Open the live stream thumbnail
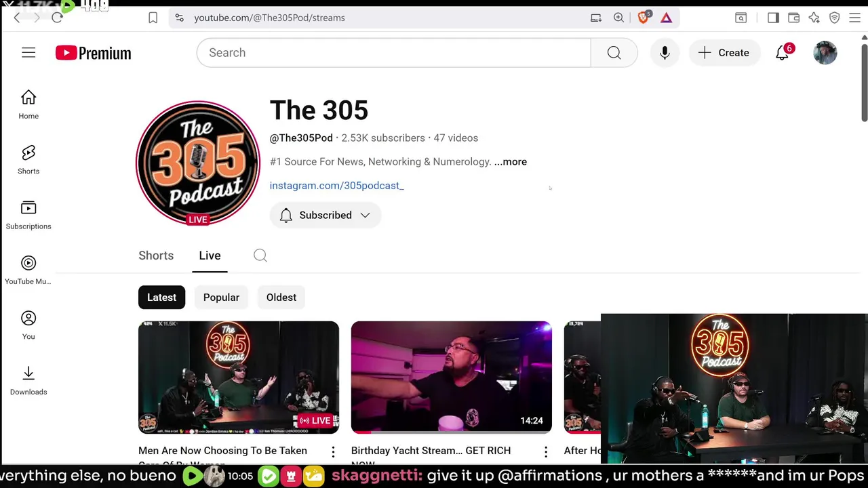The image size is (868, 488). point(239,378)
